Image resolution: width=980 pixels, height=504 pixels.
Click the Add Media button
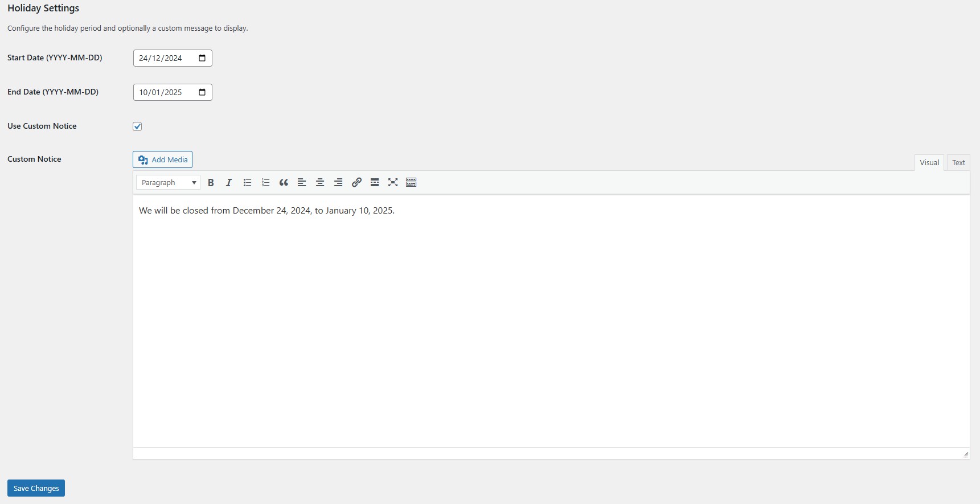(162, 159)
